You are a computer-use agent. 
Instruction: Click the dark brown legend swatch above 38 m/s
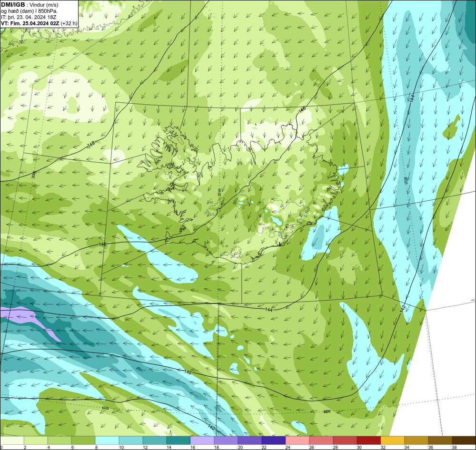[x=464, y=440]
